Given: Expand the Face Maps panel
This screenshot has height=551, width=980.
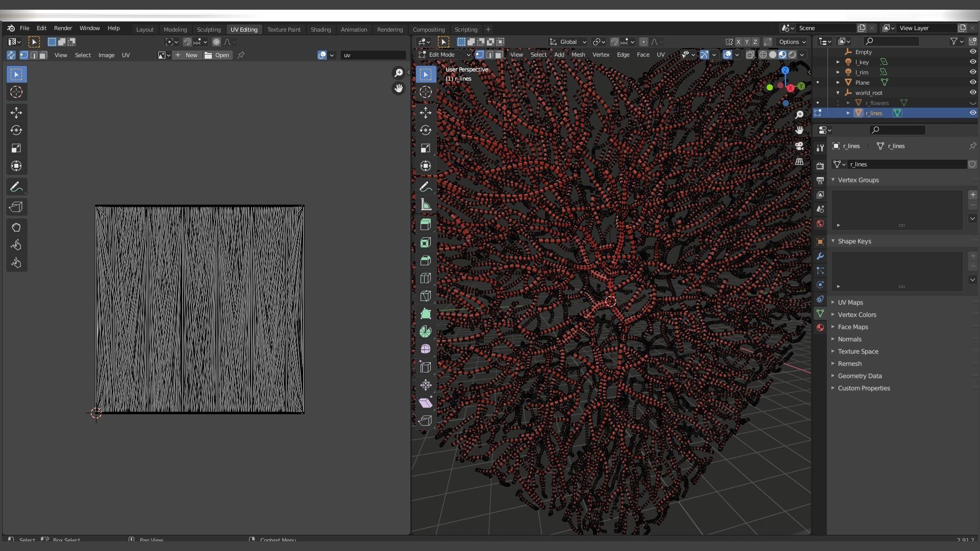Looking at the screenshot, I should click(853, 327).
